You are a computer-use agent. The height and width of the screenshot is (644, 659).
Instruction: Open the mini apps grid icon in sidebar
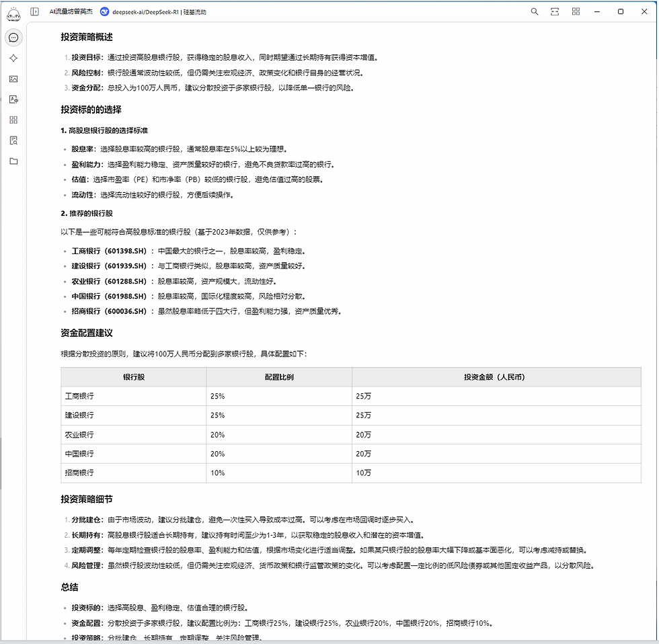pyautogui.click(x=13, y=120)
